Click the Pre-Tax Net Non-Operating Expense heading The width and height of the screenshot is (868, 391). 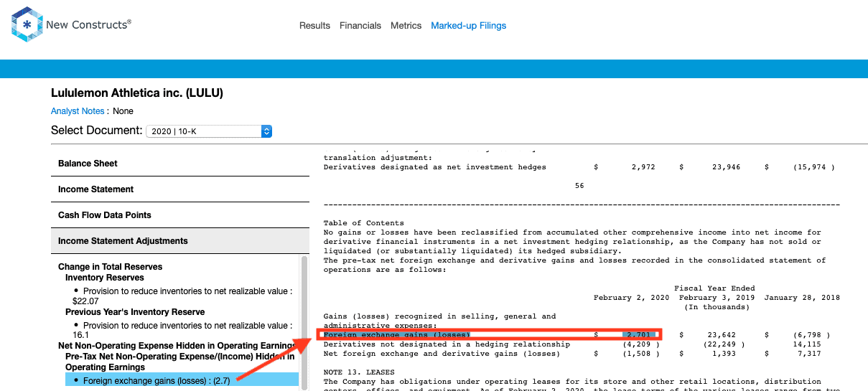pyautogui.click(x=179, y=362)
